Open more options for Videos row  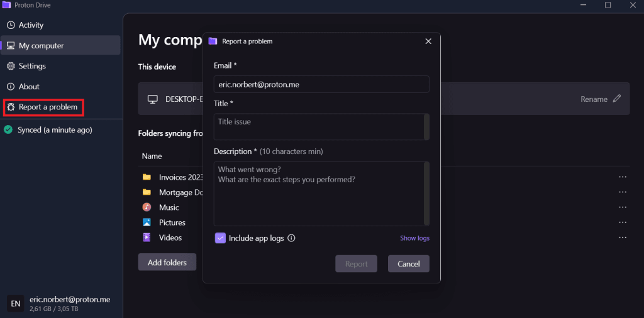click(623, 237)
